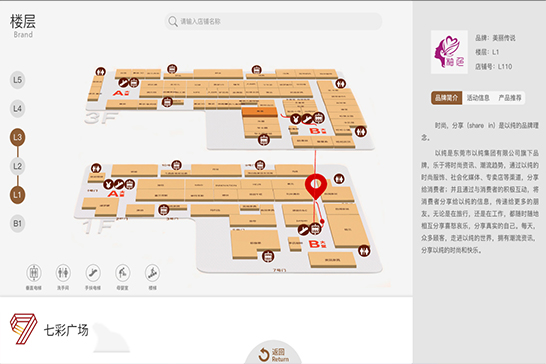The height and width of the screenshot is (364, 546).
Task: Click elevator icon beside entrance A on 1F
Action: click(130, 184)
